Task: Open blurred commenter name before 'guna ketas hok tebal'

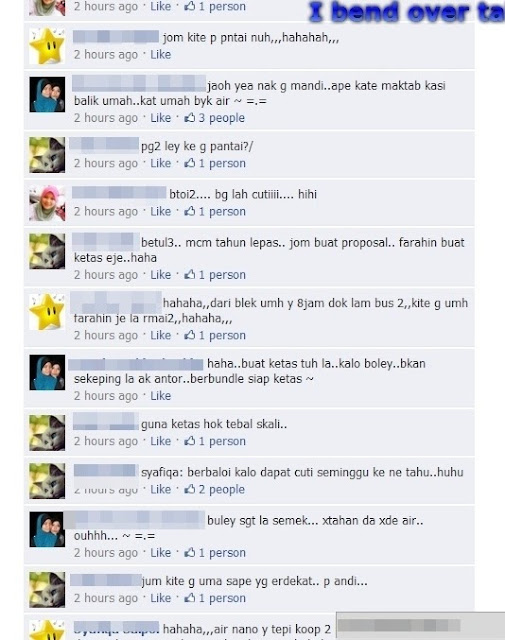Action: pos(106,421)
